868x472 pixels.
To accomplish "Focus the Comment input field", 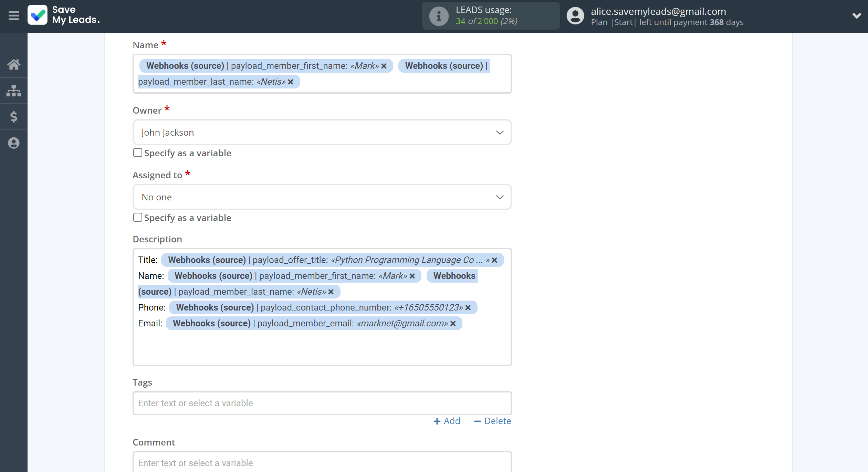I will [x=322, y=462].
